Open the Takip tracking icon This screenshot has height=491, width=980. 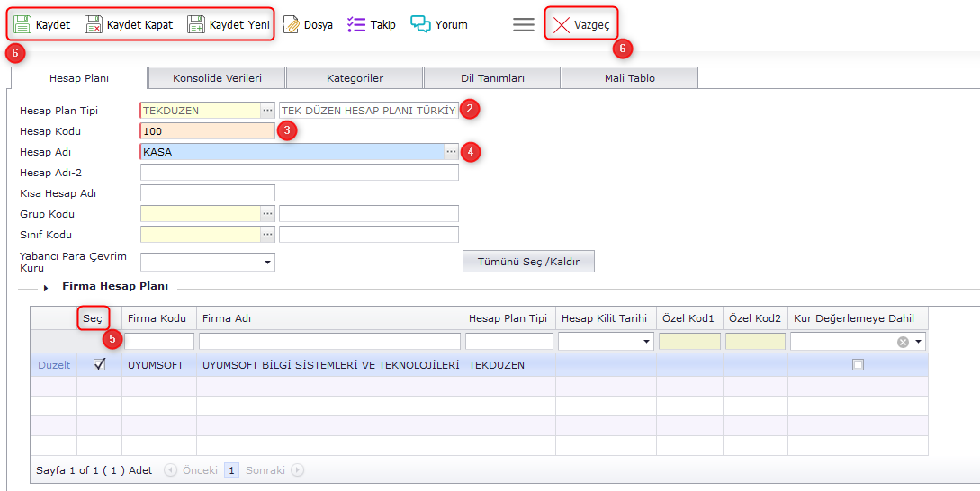click(x=356, y=25)
